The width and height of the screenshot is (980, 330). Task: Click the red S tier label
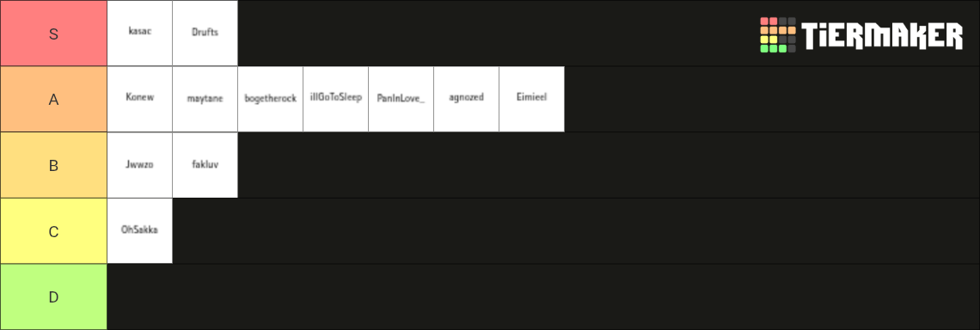(54, 34)
